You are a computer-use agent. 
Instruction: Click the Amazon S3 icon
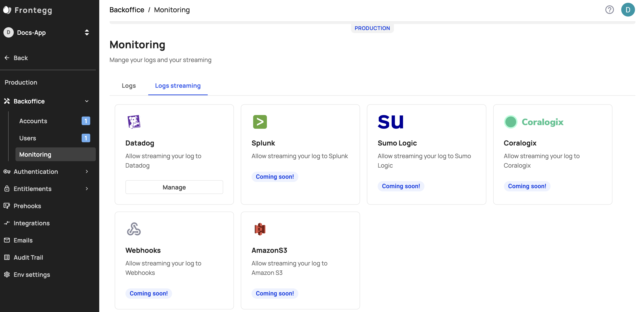[260, 229]
